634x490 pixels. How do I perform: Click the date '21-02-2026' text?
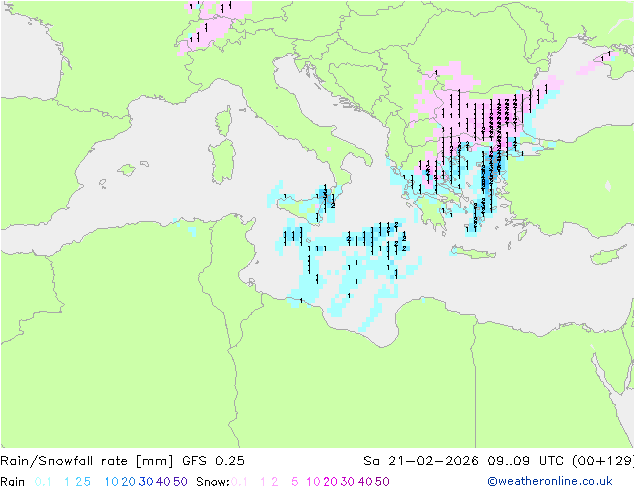click(x=433, y=461)
